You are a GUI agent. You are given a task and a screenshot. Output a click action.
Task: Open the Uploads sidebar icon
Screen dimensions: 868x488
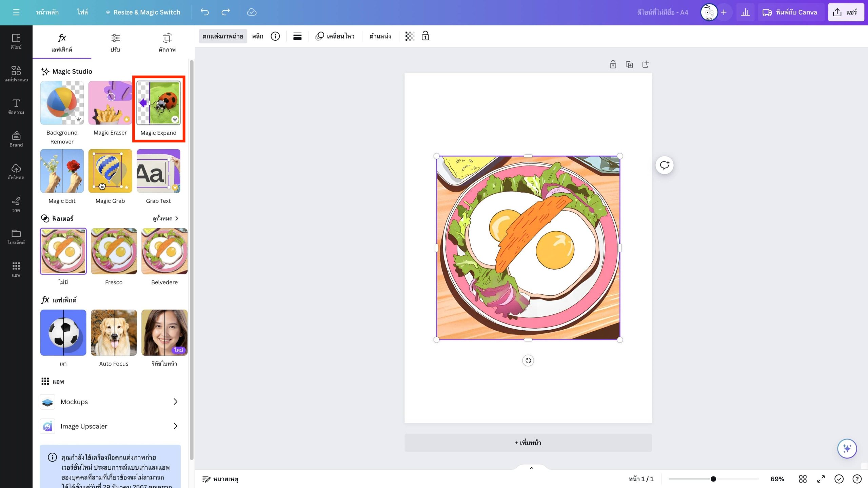16,171
